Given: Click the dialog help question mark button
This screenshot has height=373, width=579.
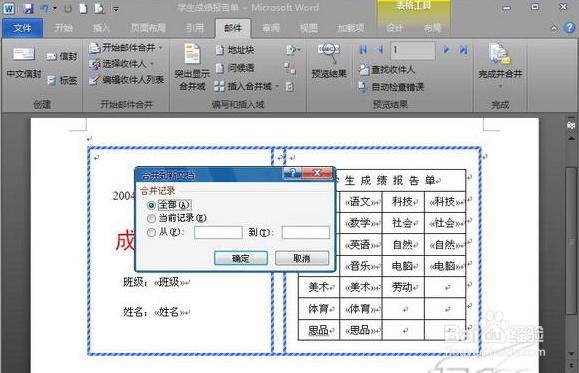Looking at the screenshot, I should tap(292, 172).
